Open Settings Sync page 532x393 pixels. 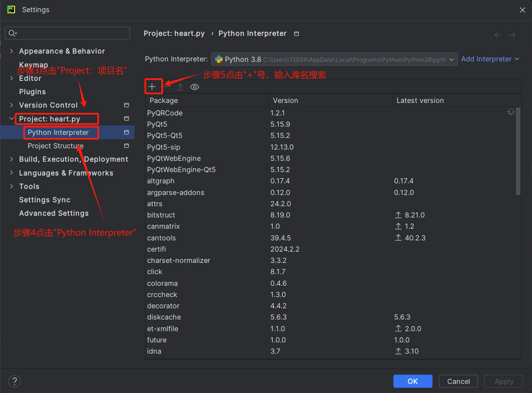pos(45,200)
